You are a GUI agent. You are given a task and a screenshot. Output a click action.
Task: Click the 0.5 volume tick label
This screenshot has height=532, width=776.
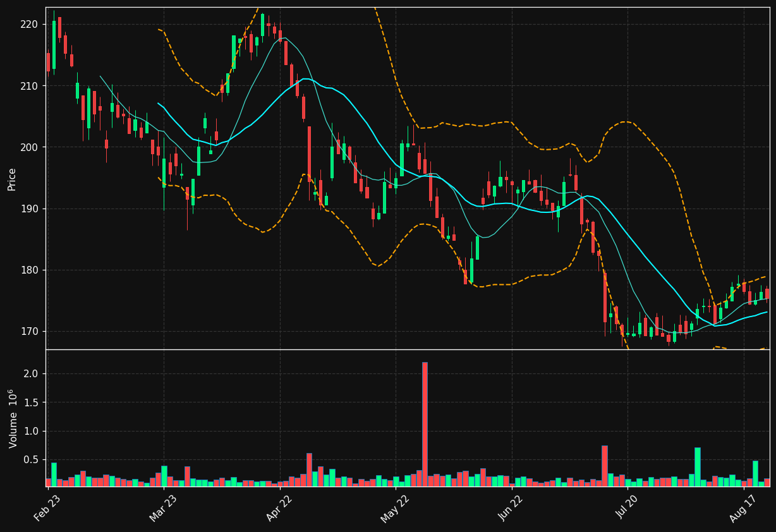pos(31,460)
